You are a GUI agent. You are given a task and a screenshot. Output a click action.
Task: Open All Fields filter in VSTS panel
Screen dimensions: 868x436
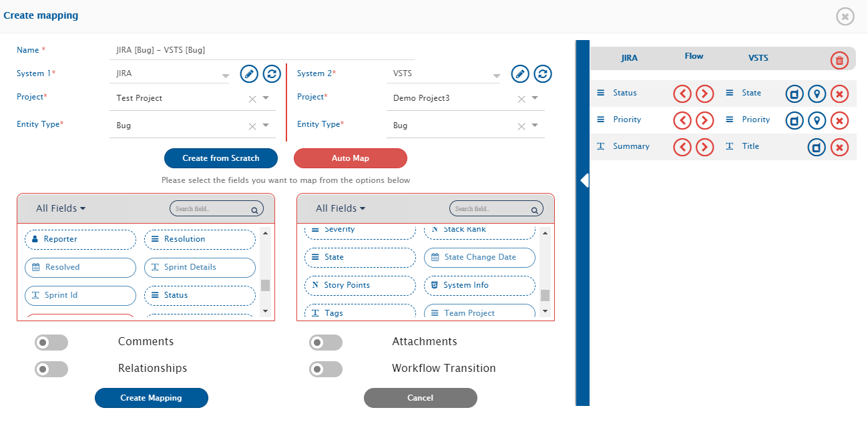[341, 208]
